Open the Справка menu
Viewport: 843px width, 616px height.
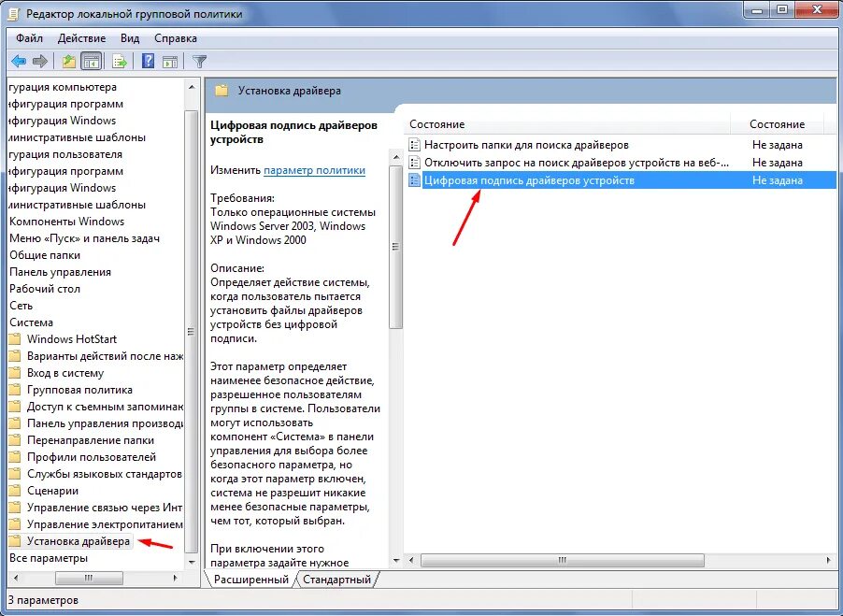[x=176, y=38]
